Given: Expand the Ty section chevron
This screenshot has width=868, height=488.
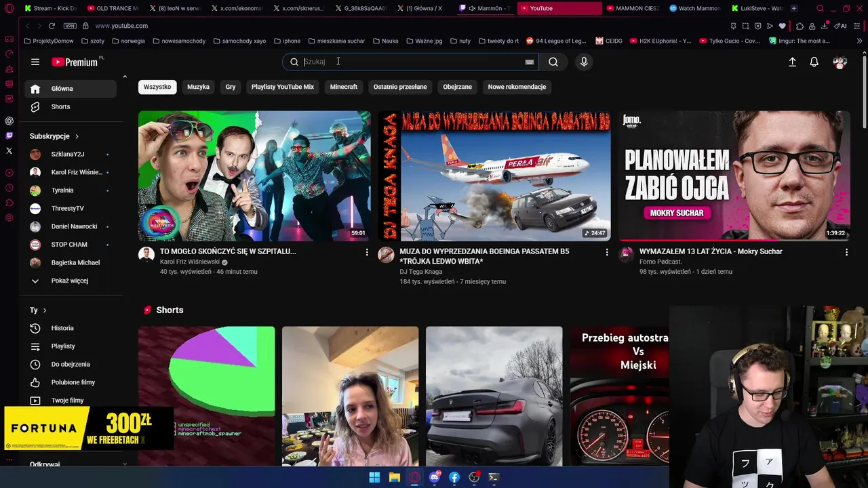Looking at the screenshot, I should [45, 310].
